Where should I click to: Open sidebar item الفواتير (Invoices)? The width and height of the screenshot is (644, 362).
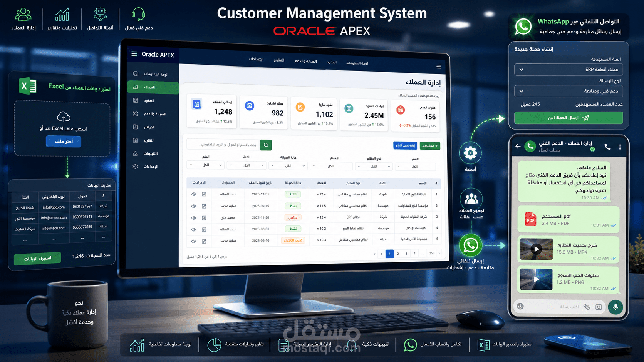pos(153,127)
